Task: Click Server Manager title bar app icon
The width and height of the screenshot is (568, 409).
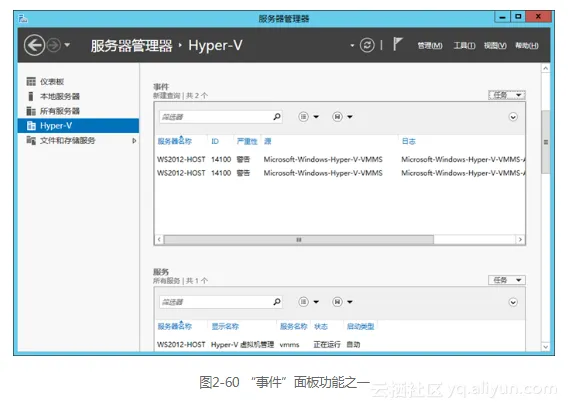Action: coord(23,18)
